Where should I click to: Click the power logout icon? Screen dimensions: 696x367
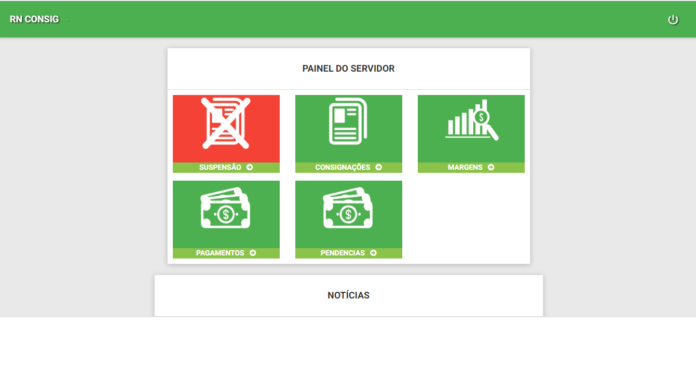(x=673, y=20)
